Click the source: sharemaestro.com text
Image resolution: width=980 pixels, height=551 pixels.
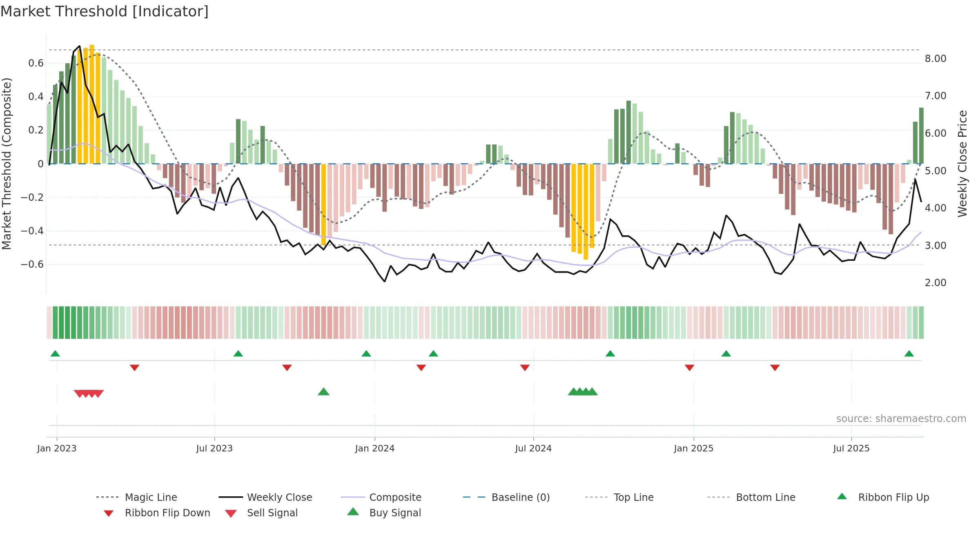click(x=901, y=419)
